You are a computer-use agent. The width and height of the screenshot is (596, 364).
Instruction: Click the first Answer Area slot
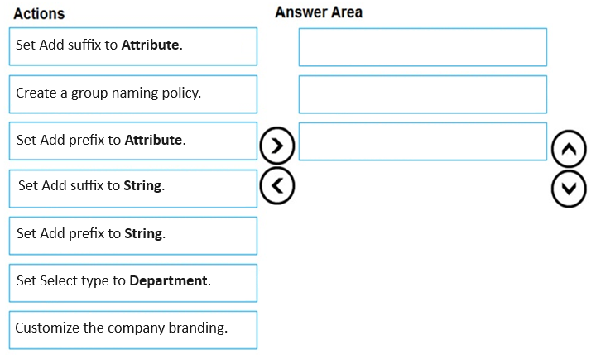click(422, 46)
